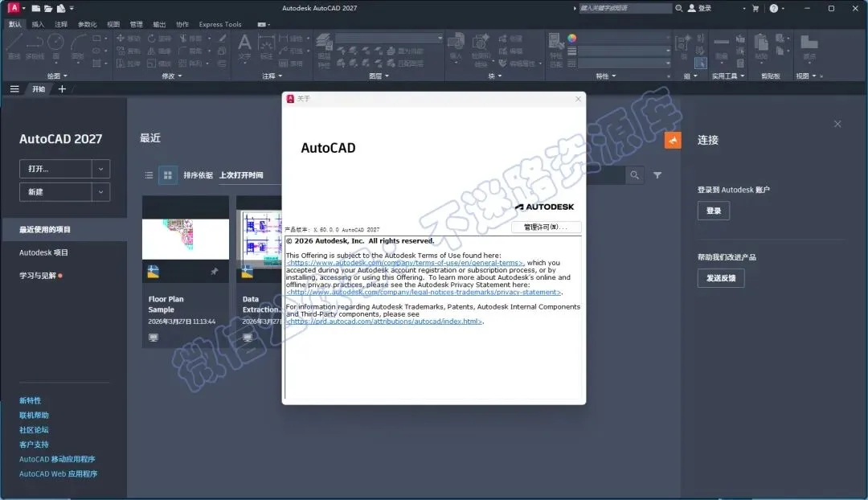Switch the Recent files to list view
The image size is (868, 500).
tap(149, 175)
